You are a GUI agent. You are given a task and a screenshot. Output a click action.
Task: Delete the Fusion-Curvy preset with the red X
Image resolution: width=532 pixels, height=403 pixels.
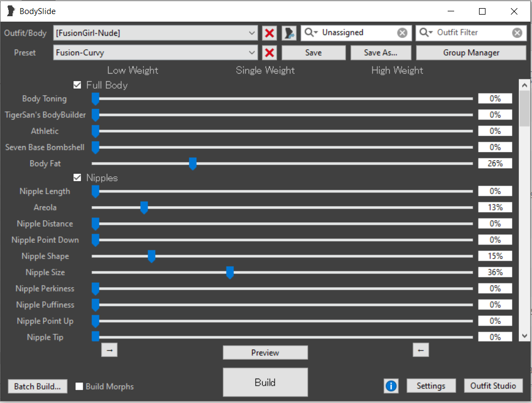[269, 52]
